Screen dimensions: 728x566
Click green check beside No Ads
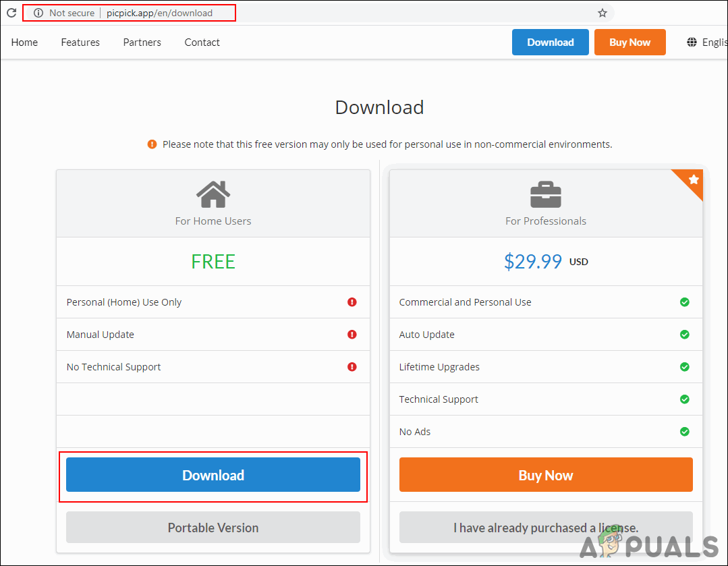(684, 432)
